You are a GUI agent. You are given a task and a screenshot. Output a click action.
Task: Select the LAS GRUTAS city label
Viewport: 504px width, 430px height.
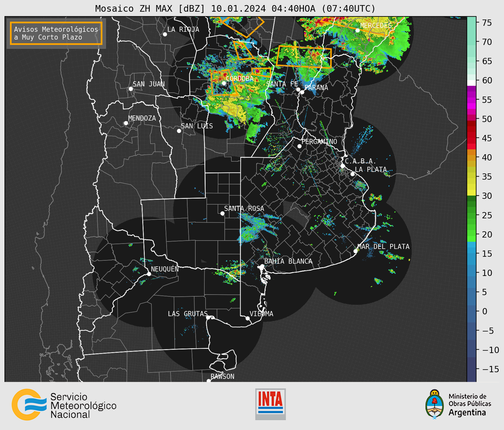[x=188, y=314]
